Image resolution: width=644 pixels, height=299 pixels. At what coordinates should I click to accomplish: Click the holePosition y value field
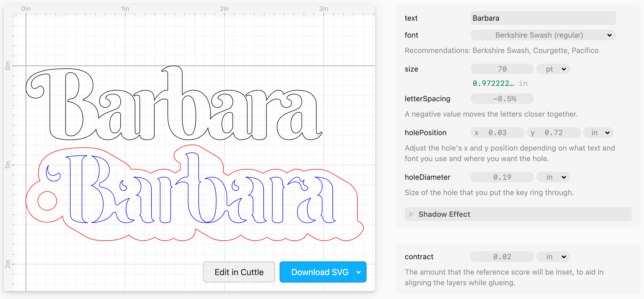[x=554, y=133]
